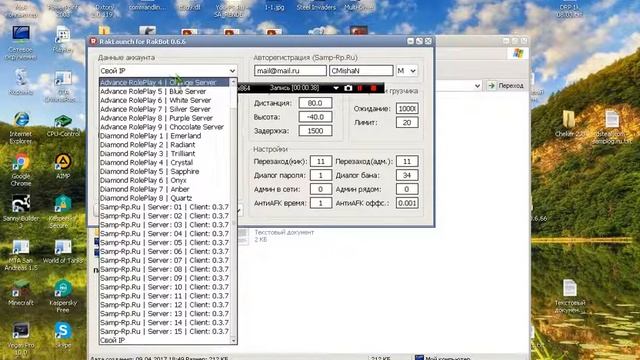The width and height of the screenshot is (640, 360).
Task: Expand the Explorer address bar dropdown
Action: click(477, 86)
